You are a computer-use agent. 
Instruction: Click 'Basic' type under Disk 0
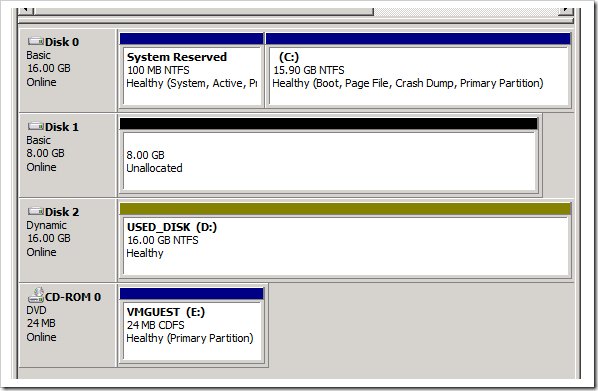(38, 55)
